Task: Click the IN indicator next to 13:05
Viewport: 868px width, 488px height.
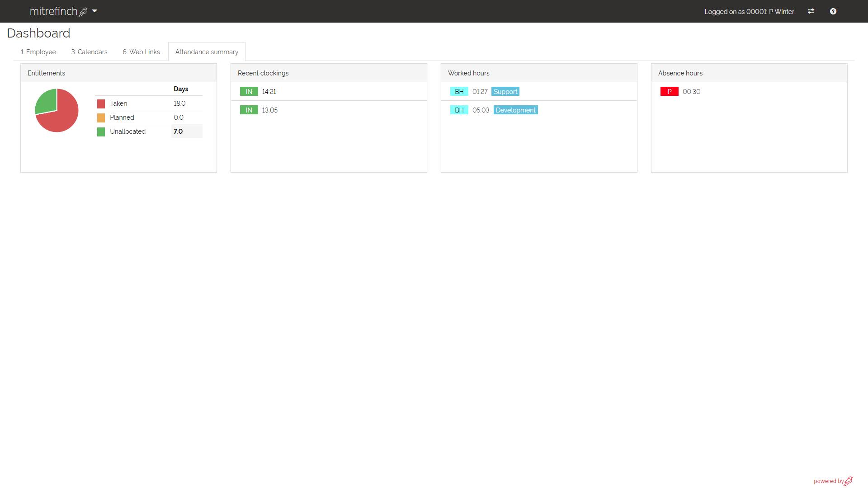Action: (249, 110)
